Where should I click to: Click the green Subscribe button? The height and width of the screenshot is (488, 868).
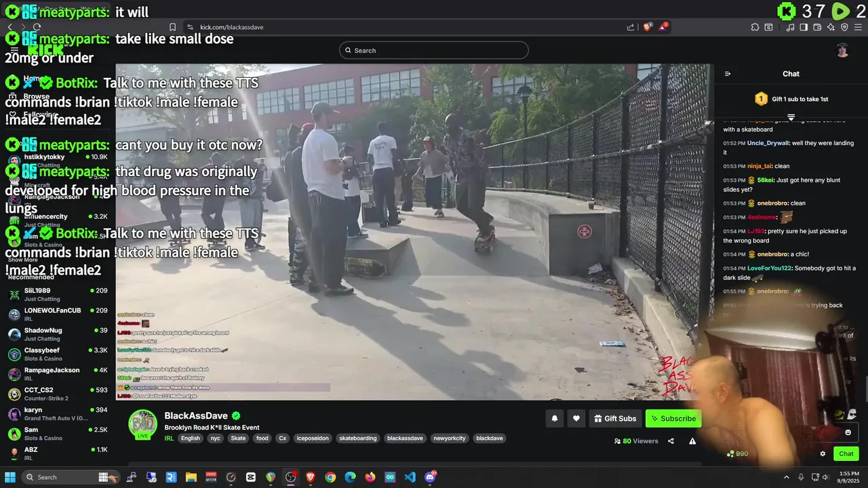[x=673, y=419]
